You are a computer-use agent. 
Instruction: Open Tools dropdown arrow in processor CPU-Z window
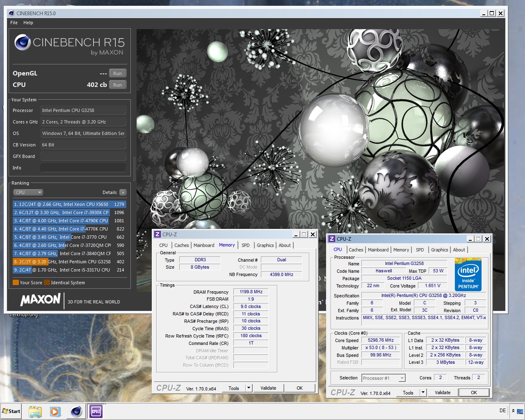[422, 392]
